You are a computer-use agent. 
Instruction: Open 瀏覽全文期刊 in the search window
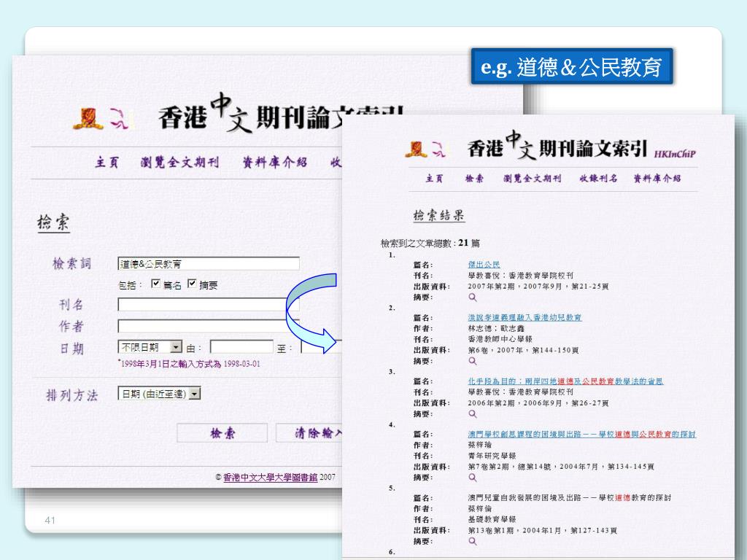[x=179, y=163]
